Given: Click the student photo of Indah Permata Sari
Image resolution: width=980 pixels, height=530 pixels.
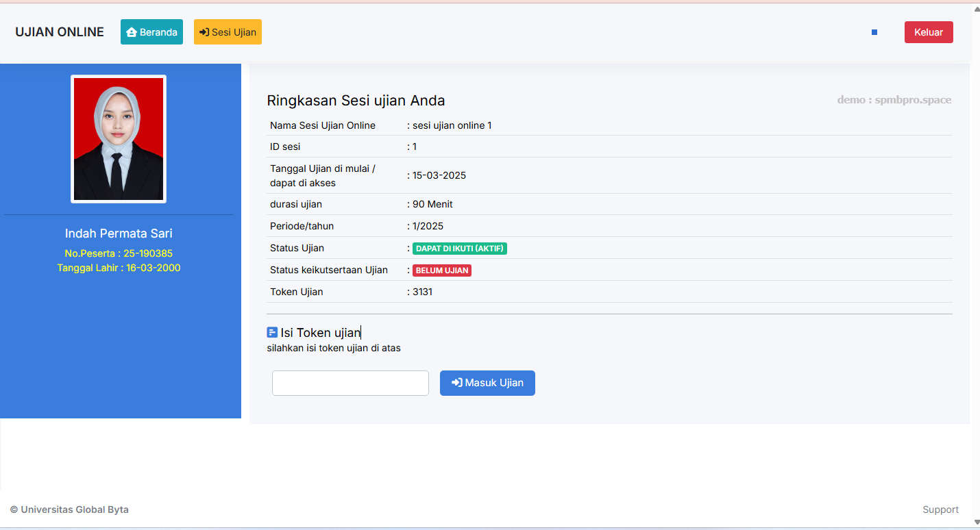Looking at the screenshot, I should (118, 138).
